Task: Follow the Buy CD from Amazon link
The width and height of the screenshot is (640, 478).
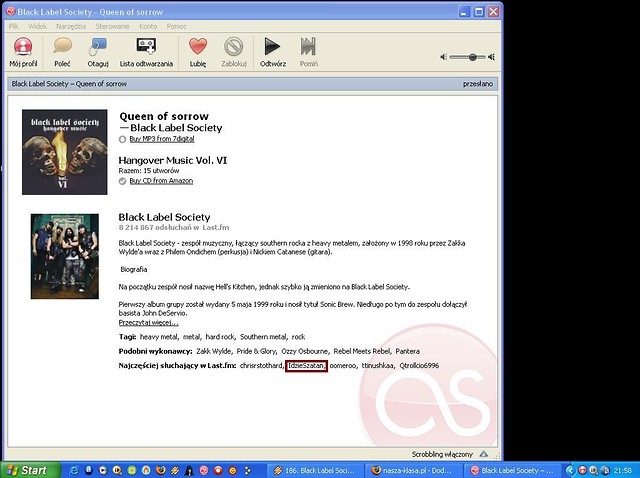Action: pos(161,181)
